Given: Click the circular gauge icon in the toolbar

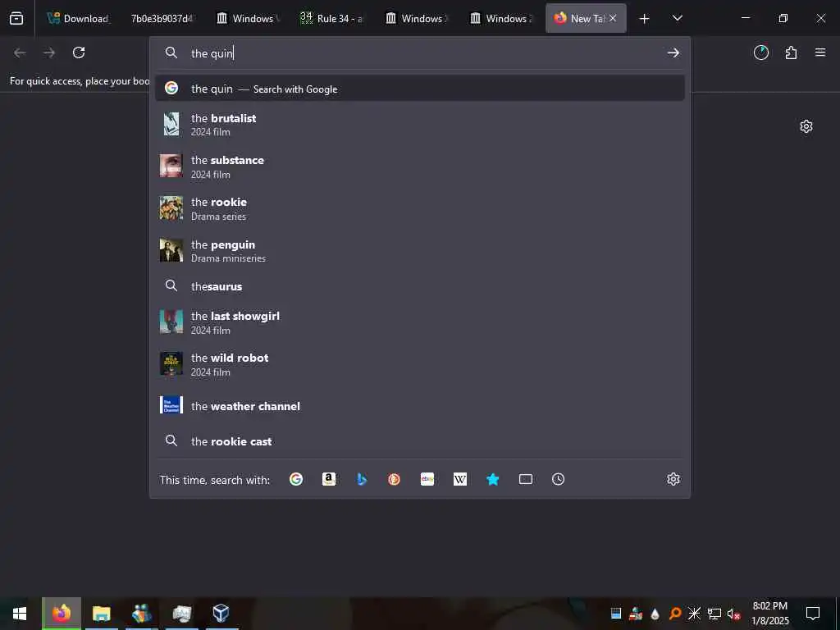Looking at the screenshot, I should pyautogui.click(x=761, y=52).
